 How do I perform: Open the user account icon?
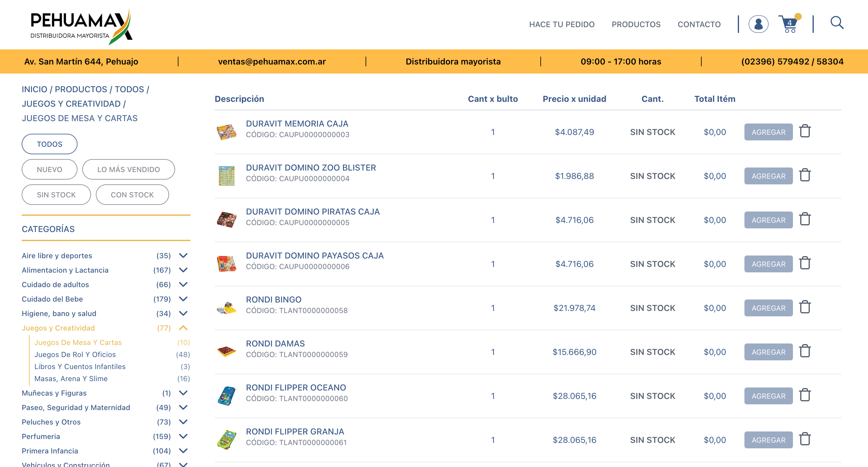758,24
